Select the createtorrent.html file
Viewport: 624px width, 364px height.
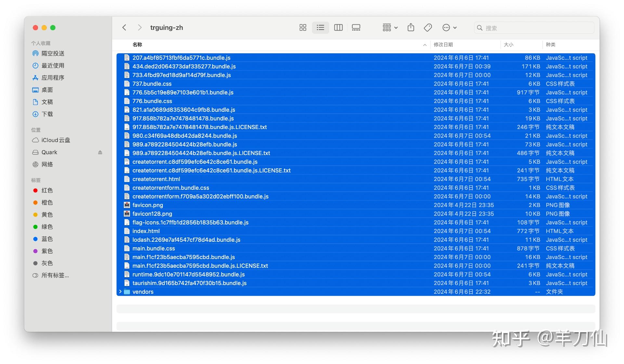tap(156, 179)
